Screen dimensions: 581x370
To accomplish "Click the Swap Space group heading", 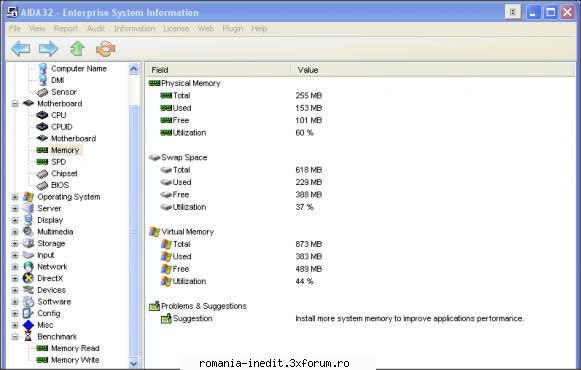I will coord(184,157).
